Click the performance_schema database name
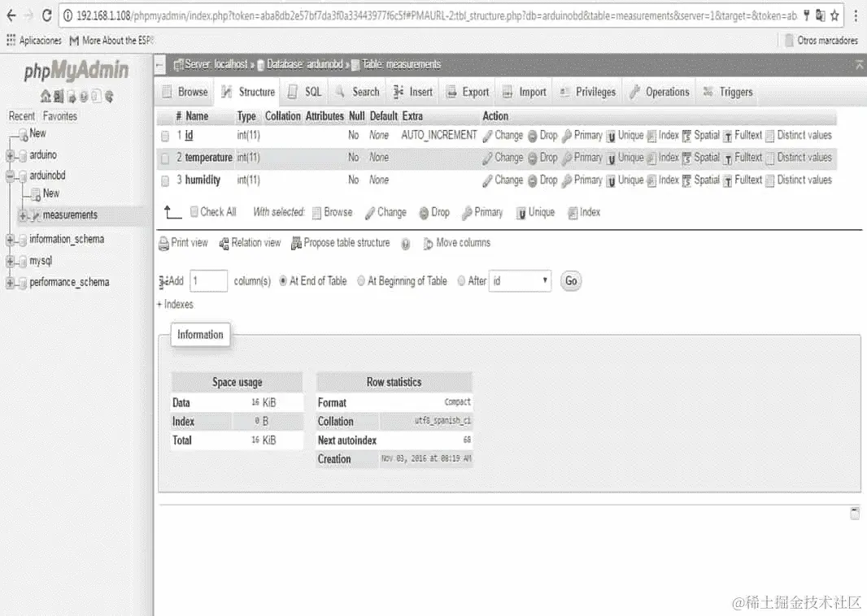This screenshot has height=616, width=867. pos(69,283)
